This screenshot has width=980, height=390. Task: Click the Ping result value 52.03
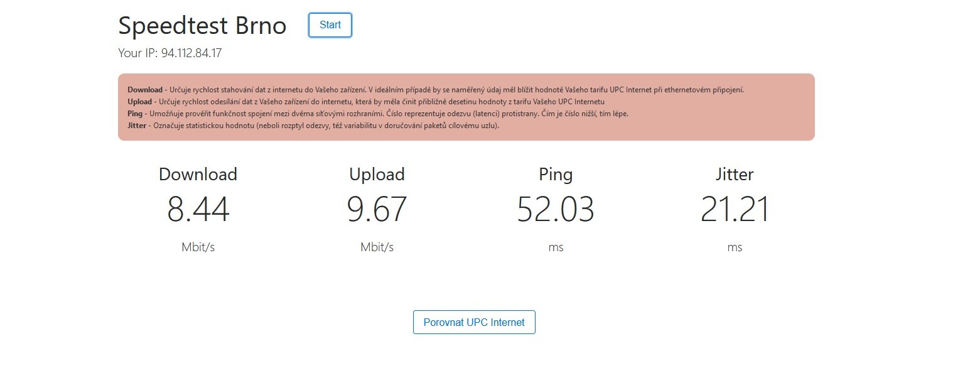[x=556, y=210]
